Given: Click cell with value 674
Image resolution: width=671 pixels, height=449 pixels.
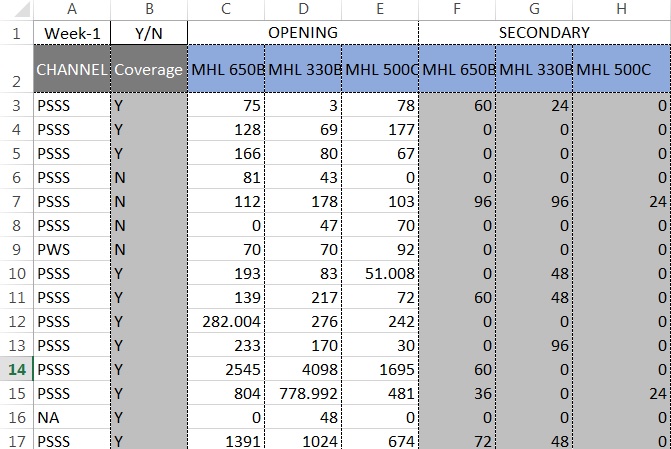Looking at the screenshot, I should pyautogui.click(x=380, y=440).
